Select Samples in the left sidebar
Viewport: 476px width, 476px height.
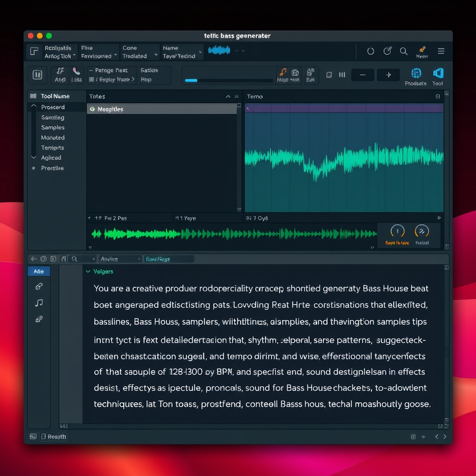coord(53,128)
